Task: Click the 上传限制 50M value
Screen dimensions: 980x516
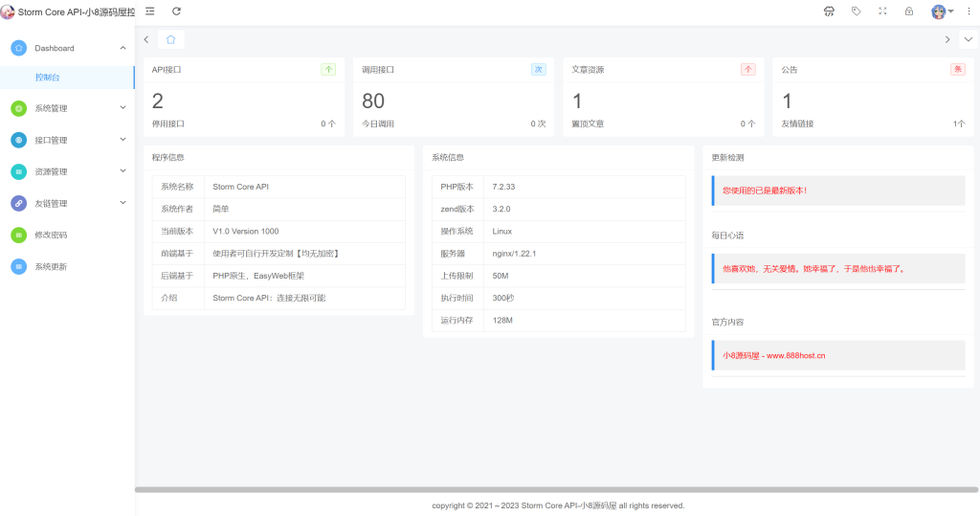Action: point(500,276)
